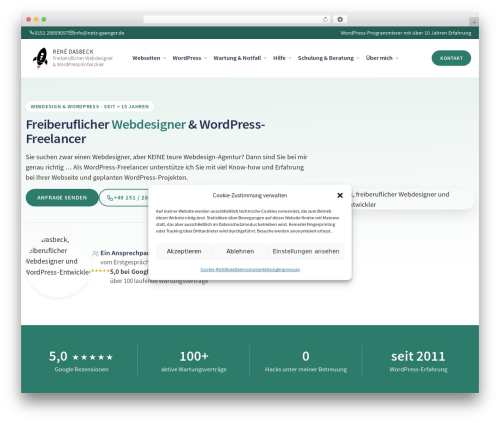Click the ANFRAGE SENDEN button
This screenshot has height=423, width=500.
click(x=62, y=198)
